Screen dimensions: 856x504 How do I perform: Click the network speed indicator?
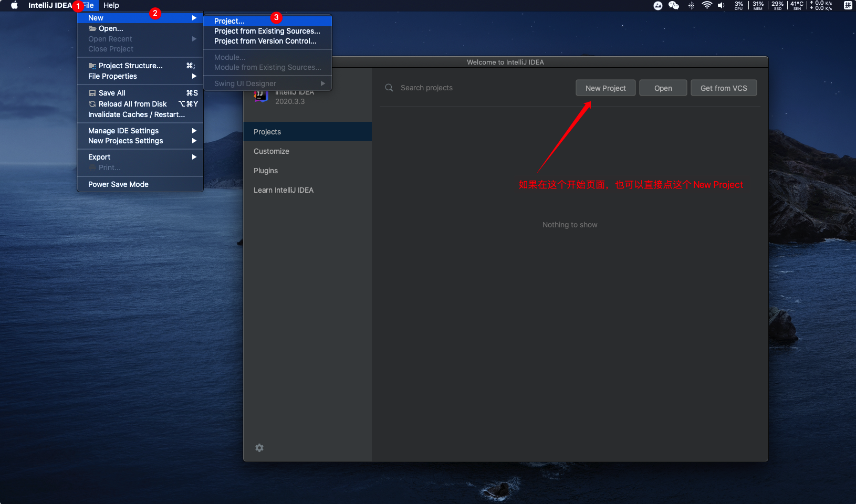click(x=821, y=5)
